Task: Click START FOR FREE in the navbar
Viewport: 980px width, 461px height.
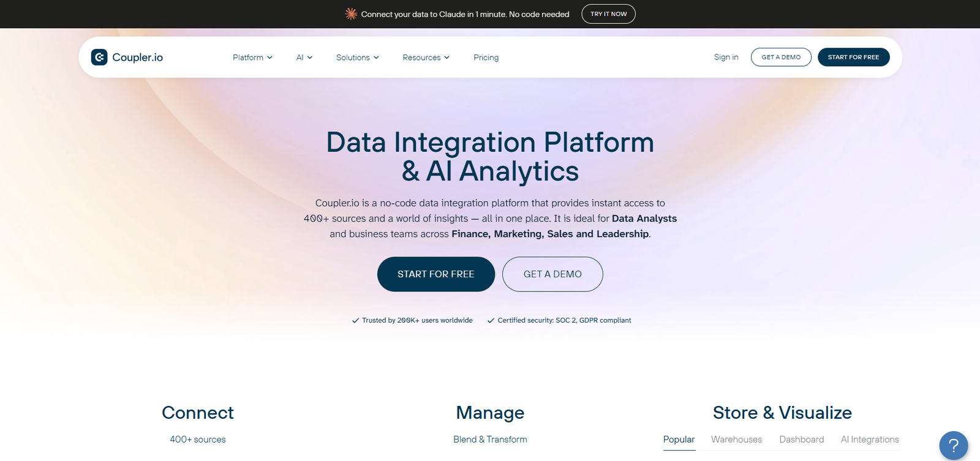Action: pos(854,57)
